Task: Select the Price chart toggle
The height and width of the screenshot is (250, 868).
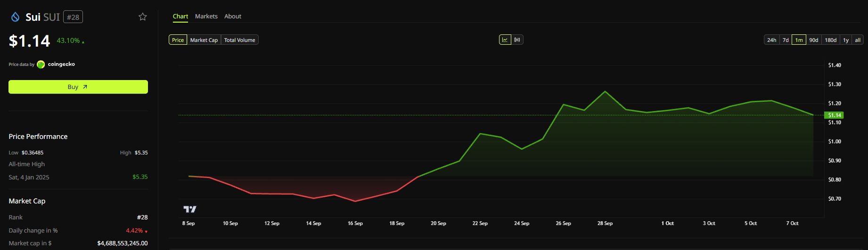Action: 178,40
